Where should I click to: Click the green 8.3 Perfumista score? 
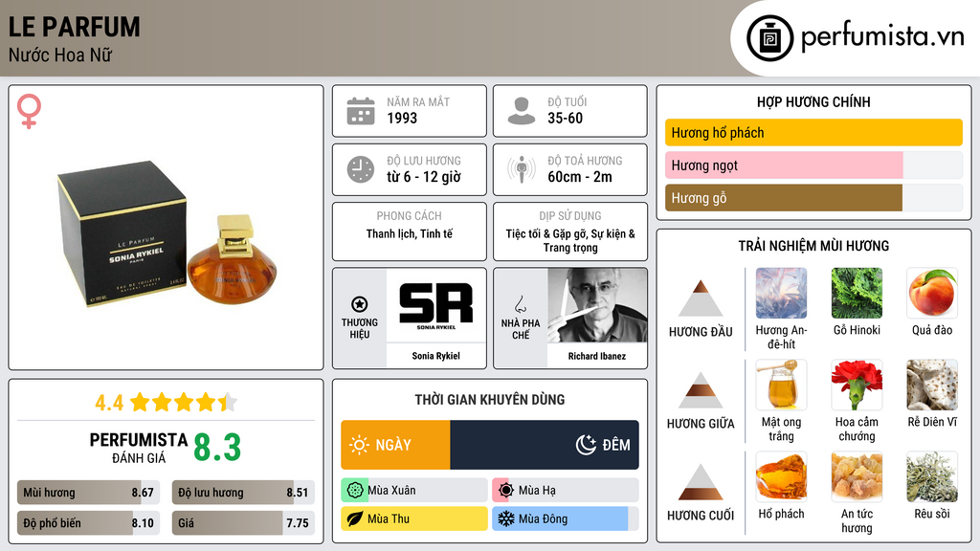click(217, 448)
